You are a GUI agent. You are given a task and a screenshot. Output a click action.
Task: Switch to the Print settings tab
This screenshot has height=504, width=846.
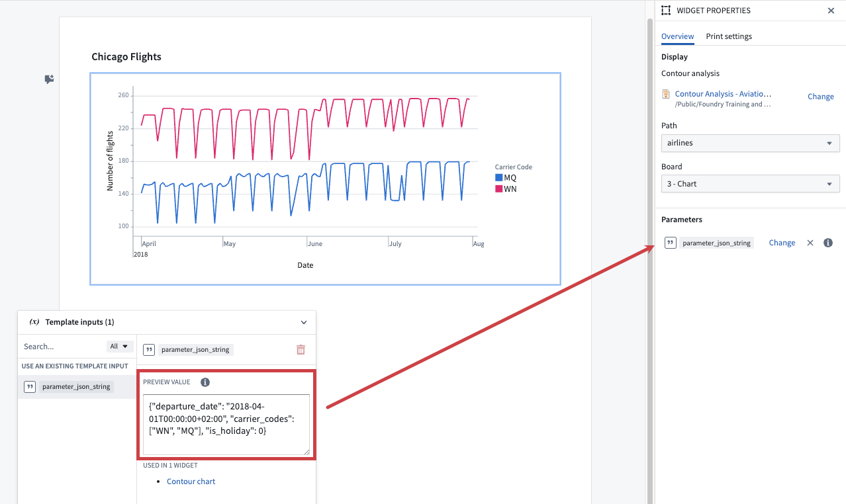(x=729, y=36)
